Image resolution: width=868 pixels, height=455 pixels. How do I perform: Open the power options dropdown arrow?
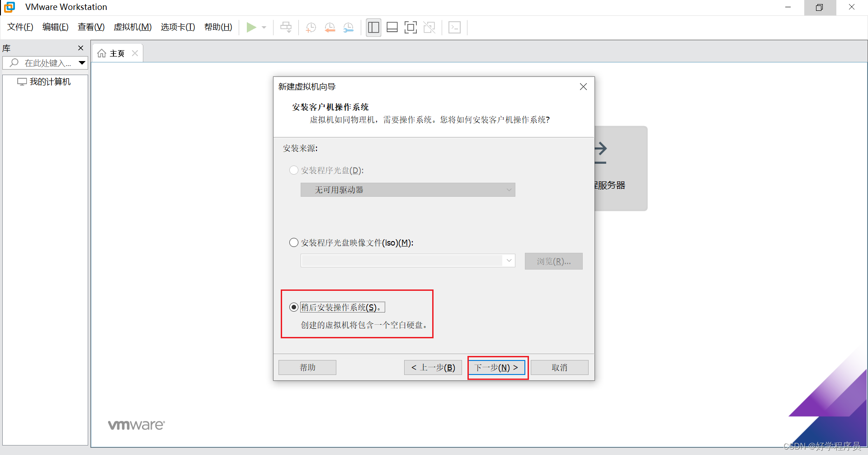(x=264, y=28)
